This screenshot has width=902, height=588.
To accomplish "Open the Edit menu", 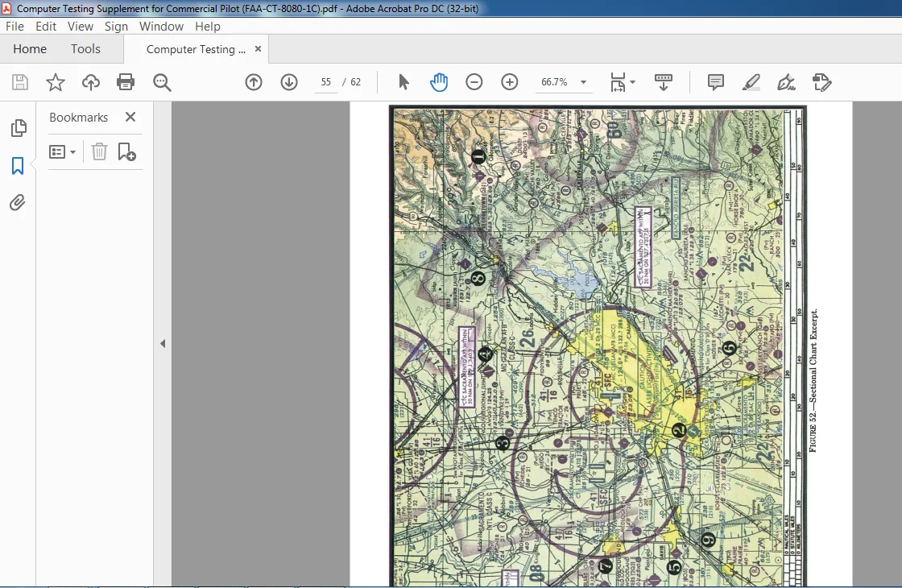I will pos(45,27).
